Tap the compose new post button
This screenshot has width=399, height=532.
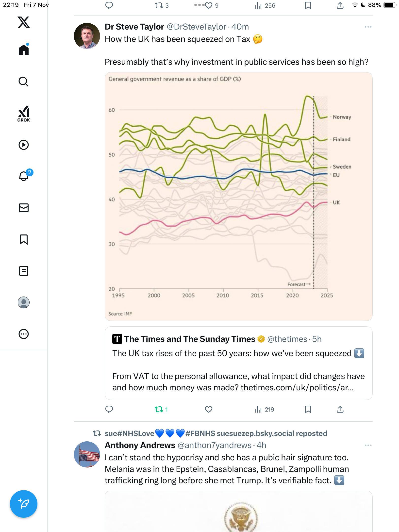[24, 504]
